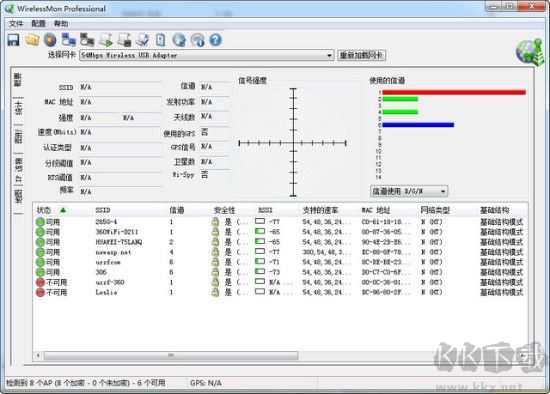Sort the list by 支持的速率 column header
550x394 pixels.
point(320,210)
